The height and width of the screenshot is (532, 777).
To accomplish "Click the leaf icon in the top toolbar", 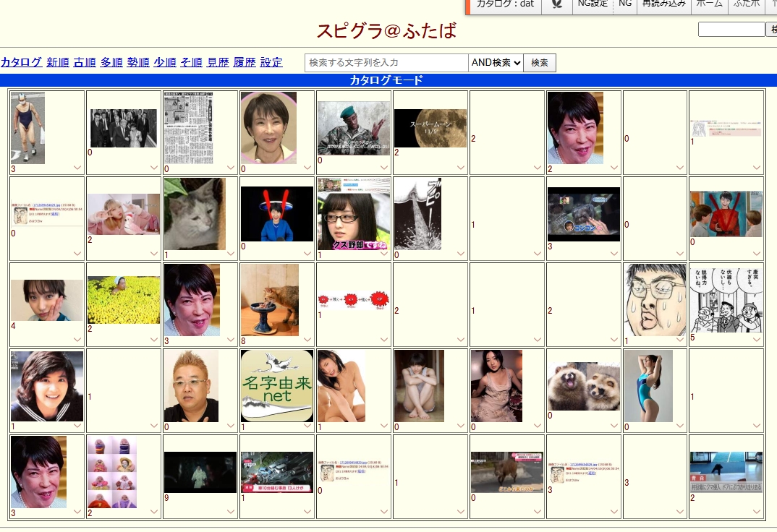I will click(557, 4).
